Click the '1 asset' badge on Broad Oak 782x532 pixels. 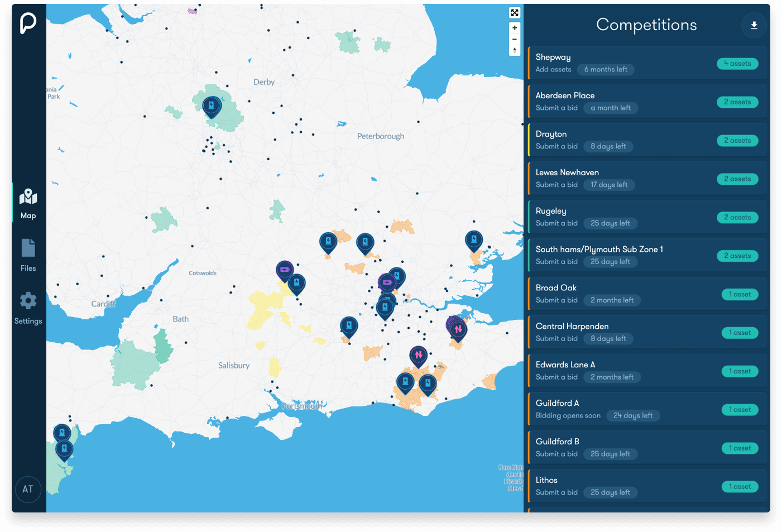(740, 295)
